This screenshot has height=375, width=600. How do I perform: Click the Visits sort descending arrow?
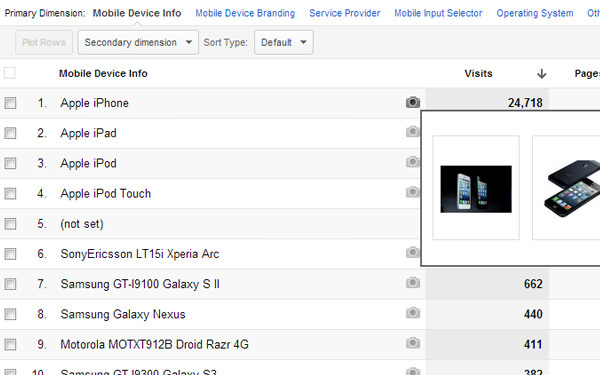tap(541, 73)
